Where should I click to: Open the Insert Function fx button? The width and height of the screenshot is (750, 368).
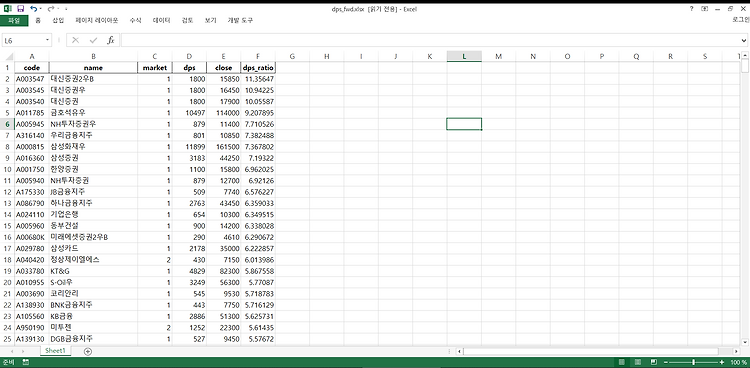110,40
